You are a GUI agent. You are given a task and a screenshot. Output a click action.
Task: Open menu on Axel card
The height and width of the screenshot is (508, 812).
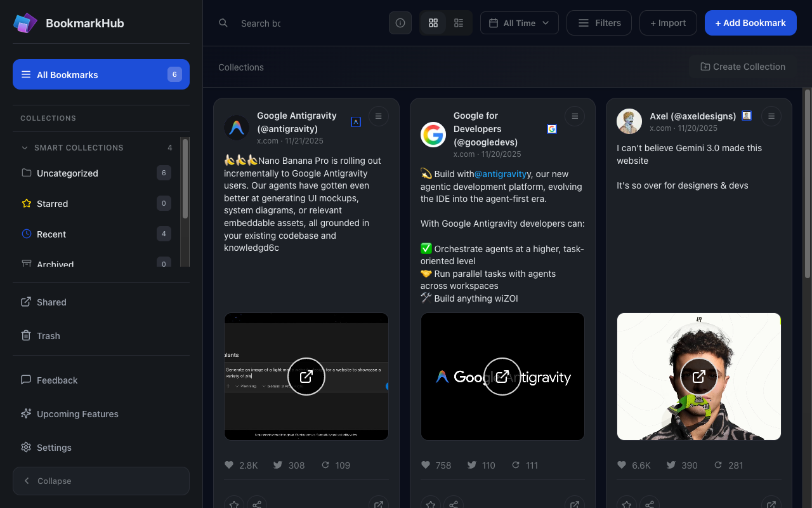tap(771, 116)
